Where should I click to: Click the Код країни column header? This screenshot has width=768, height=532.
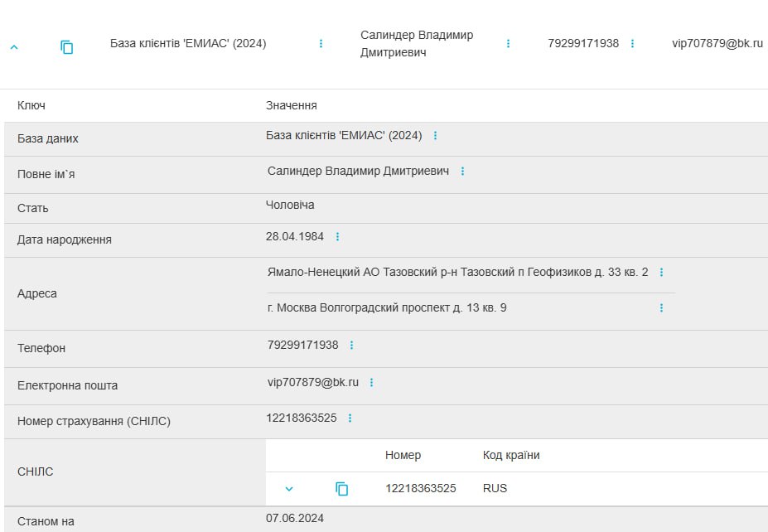click(x=511, y=455)
